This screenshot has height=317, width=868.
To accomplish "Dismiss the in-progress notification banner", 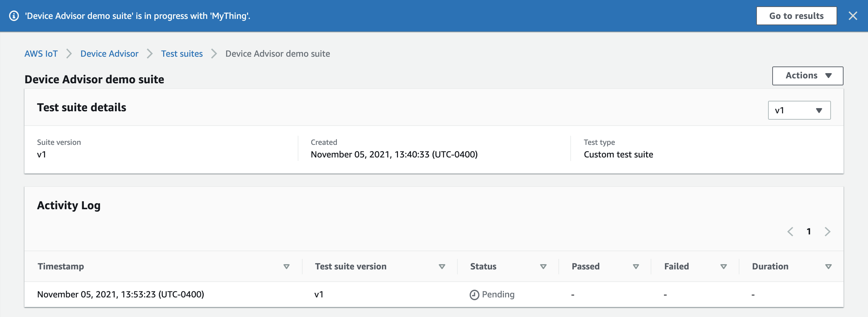I will [853, 16].
